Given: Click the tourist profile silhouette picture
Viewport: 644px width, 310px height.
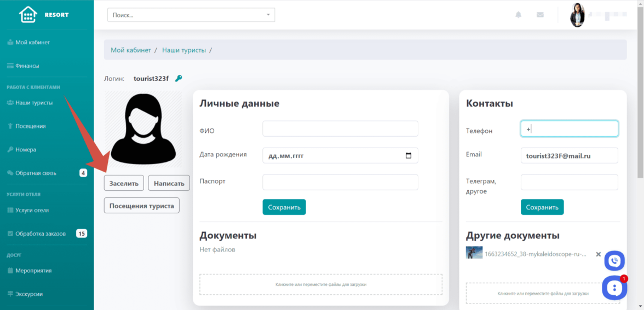Looking at the screenshot, I should [143, 130].
